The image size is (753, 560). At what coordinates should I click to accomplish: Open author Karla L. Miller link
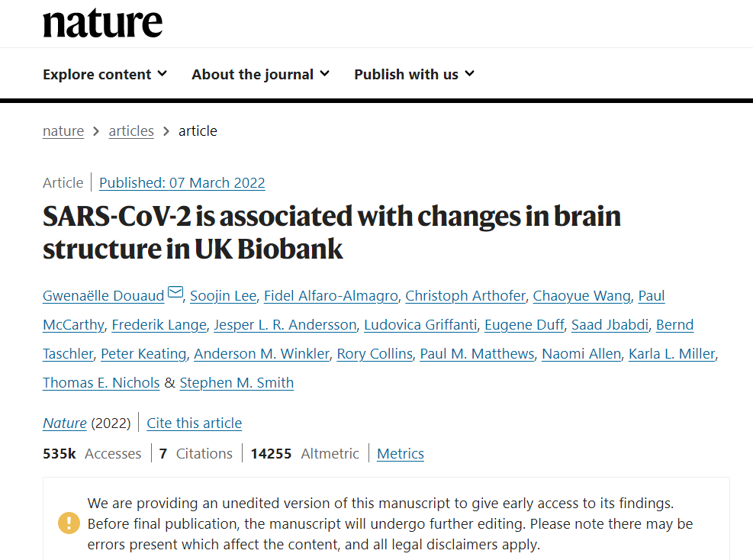click(x=672, y=354)
